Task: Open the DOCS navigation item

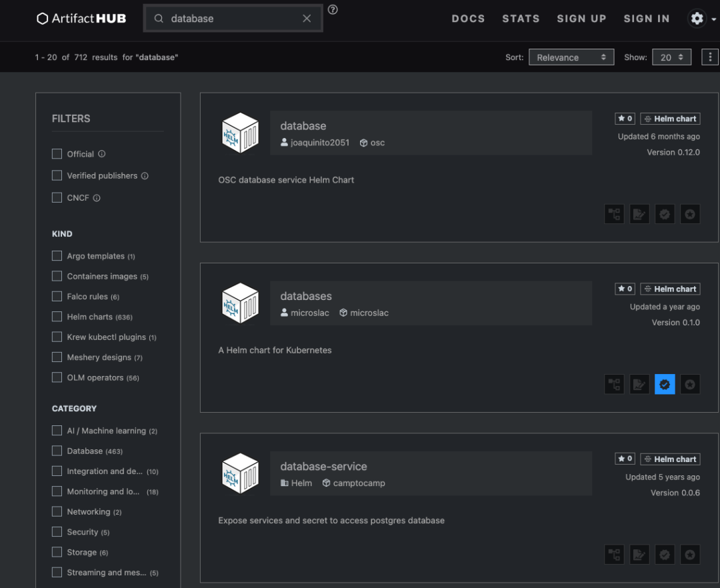Action: [468, 19]
